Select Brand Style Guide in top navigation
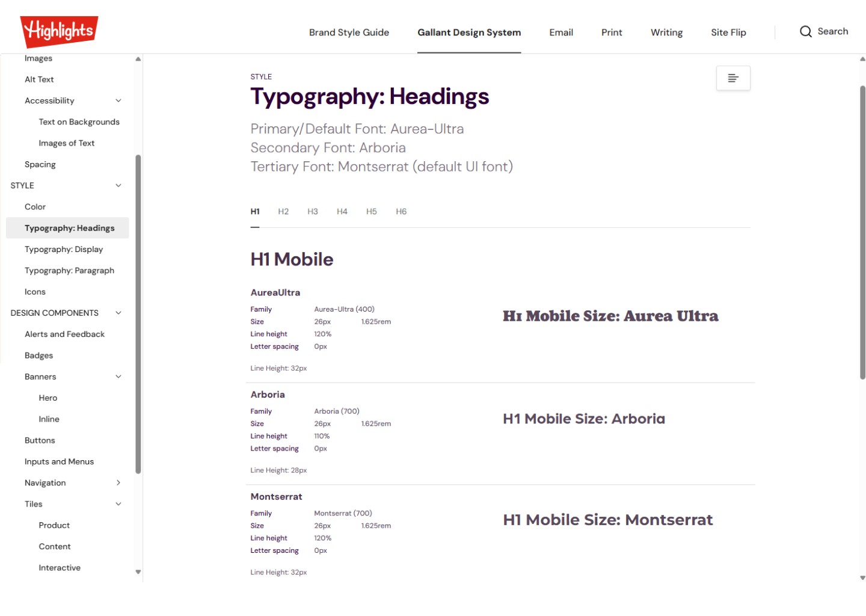This screenshot has height=616, width=866. [x=349, y=32]
